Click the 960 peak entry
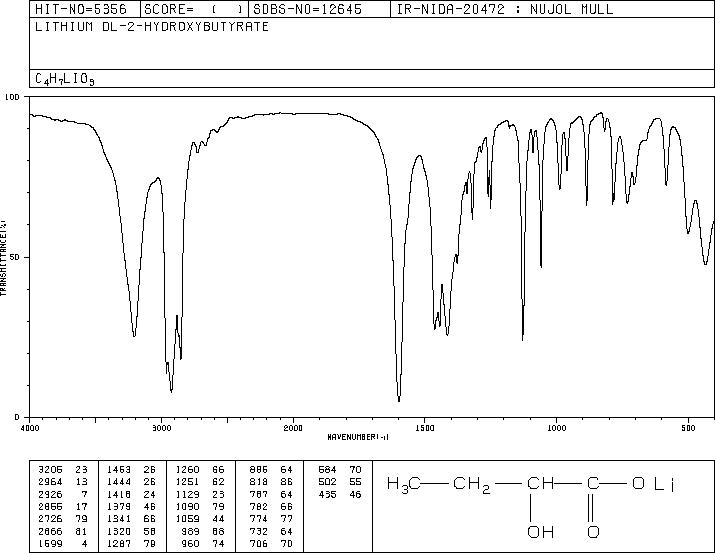 [204, 543]
